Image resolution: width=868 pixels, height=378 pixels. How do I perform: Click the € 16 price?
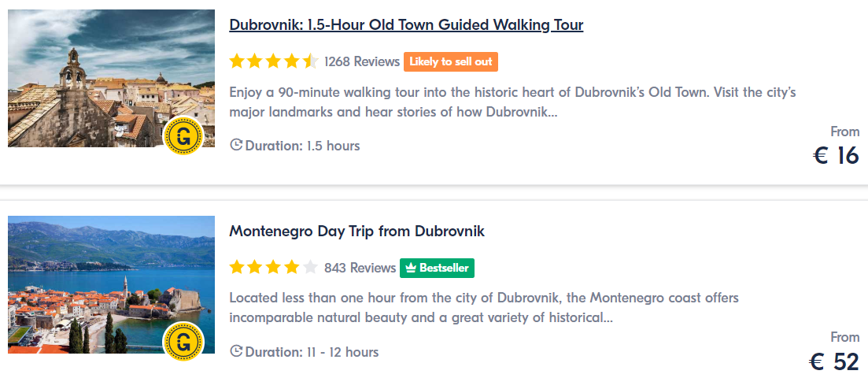click(836, 155)
